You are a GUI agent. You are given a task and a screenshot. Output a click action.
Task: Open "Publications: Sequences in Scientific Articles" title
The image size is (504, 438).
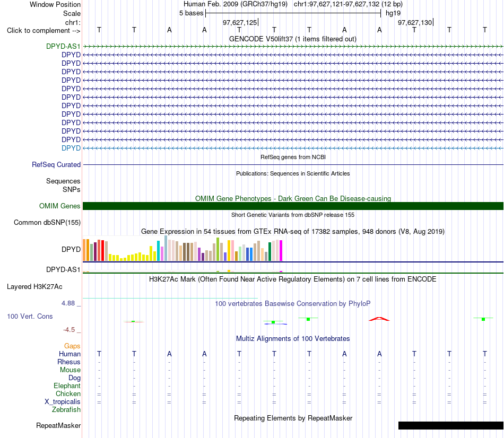click(x=293, y=173)
